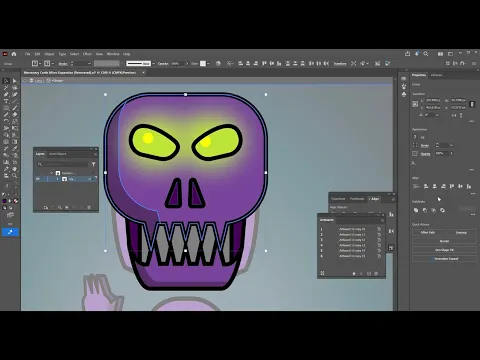Pick the Magic Wand tool
Screen dimensions: 480x360
pos(6,88)
